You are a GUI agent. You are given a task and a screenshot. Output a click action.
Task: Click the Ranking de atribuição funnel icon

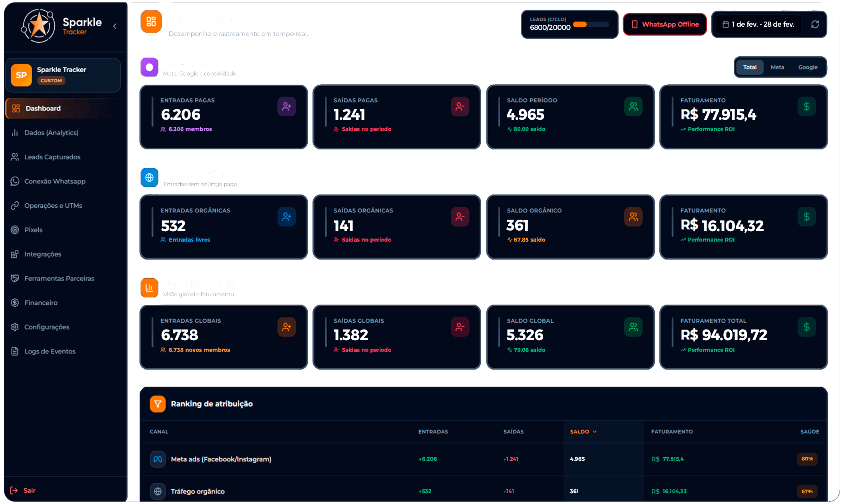pos(157,404)
